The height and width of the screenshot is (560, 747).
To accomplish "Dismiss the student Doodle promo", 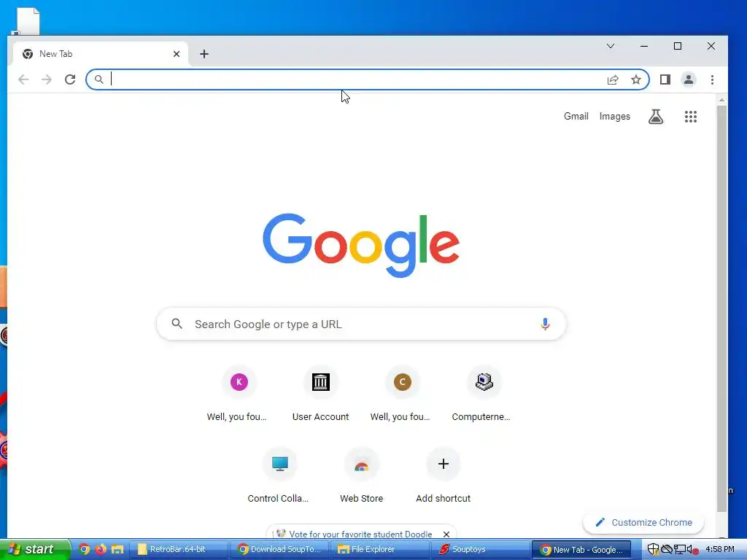I will coord(446,534).
